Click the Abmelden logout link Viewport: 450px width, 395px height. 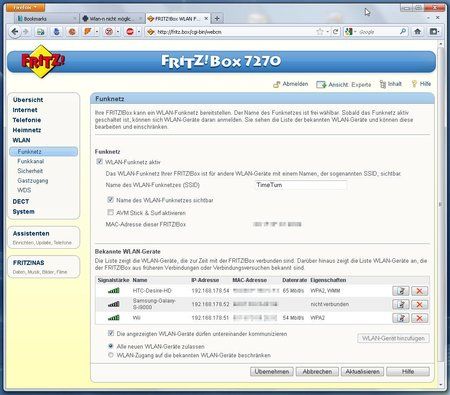(x=291, y=84)
